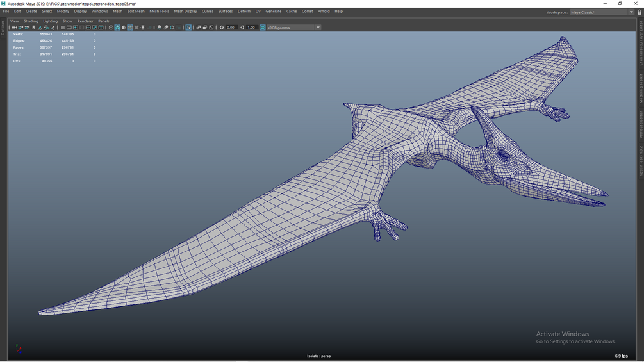Viewport: 644px width, 362px height.
Task: Toggle wireframe on shaded icon
Action: pos(130,28)
